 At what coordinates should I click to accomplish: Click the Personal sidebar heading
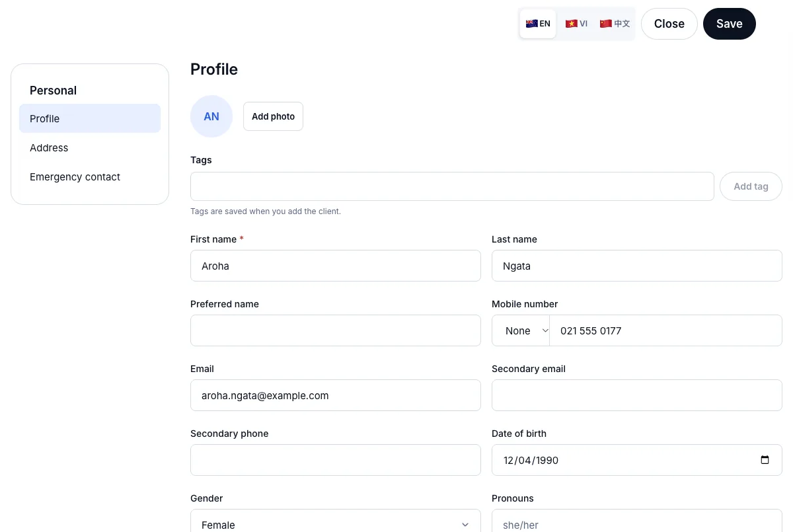(53, 91)
